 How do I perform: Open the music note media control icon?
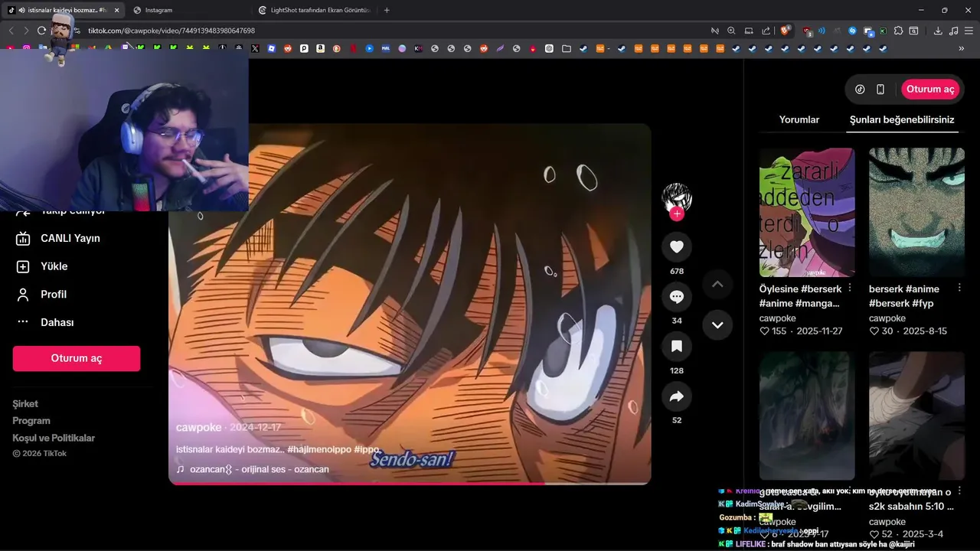coord(953,31)
